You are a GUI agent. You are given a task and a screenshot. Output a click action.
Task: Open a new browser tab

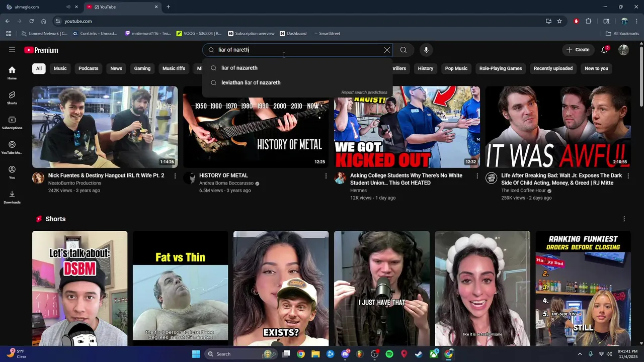168,7
